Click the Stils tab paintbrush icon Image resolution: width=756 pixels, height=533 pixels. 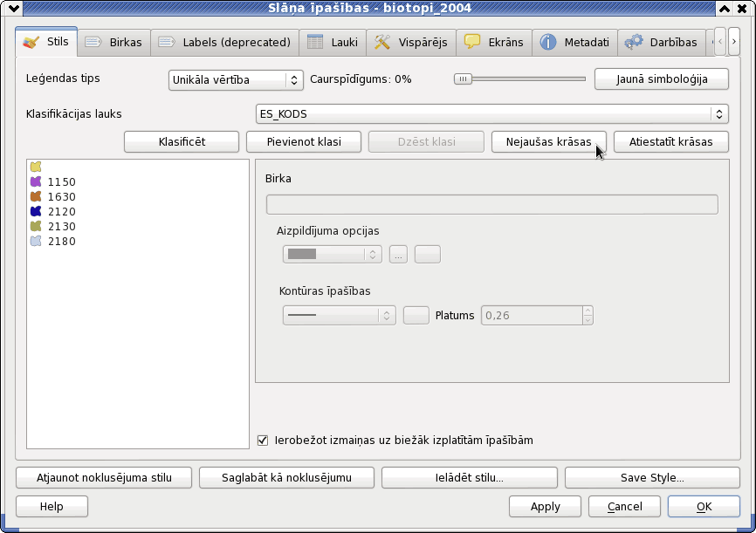[x=31, y=43]
